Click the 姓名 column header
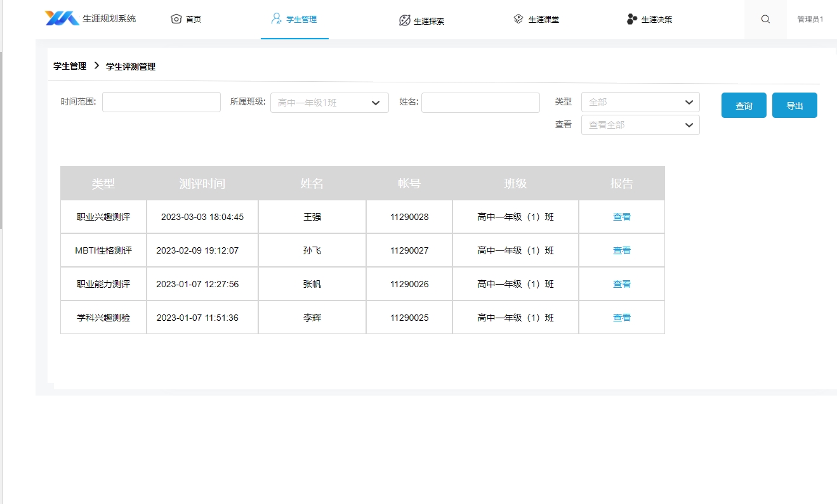 pyautogui.click(x=312, y=183)
